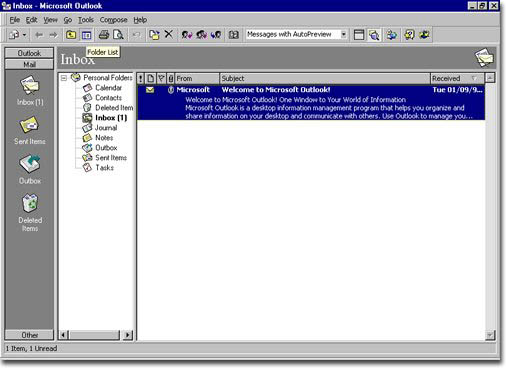
Task: Select the Journal folder in tree
Action: tap(106, 128)
